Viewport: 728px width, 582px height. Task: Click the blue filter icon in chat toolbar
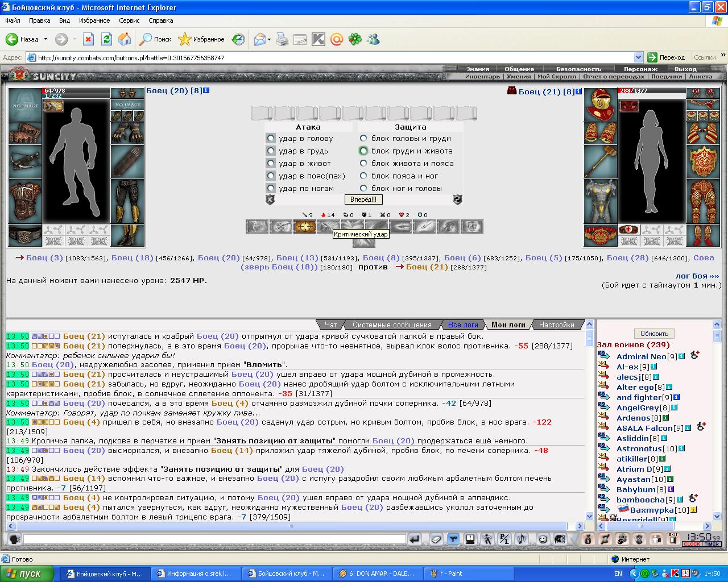453,539
